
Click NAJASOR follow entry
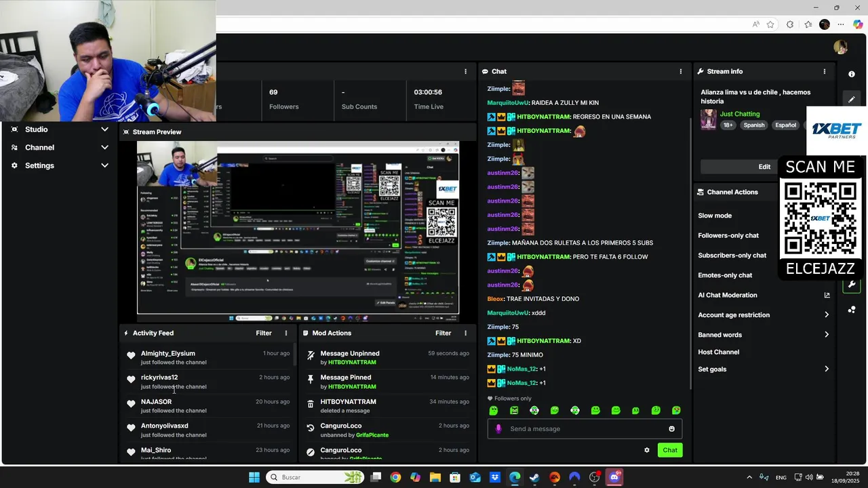(x=208, y=406)
